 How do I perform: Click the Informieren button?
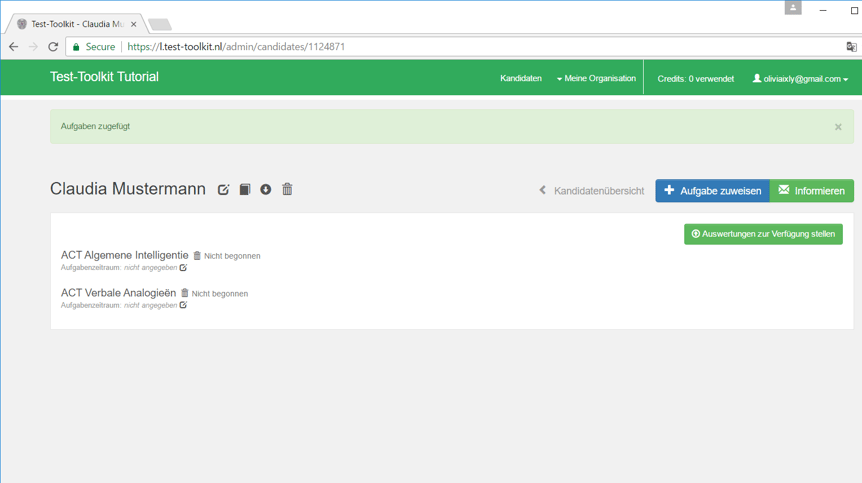click(x=811, y=191)
